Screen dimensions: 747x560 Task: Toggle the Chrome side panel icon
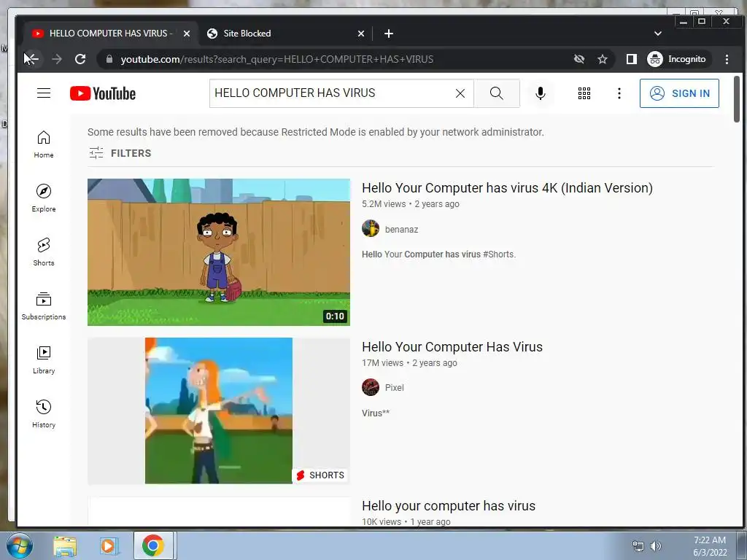(632, 59)
